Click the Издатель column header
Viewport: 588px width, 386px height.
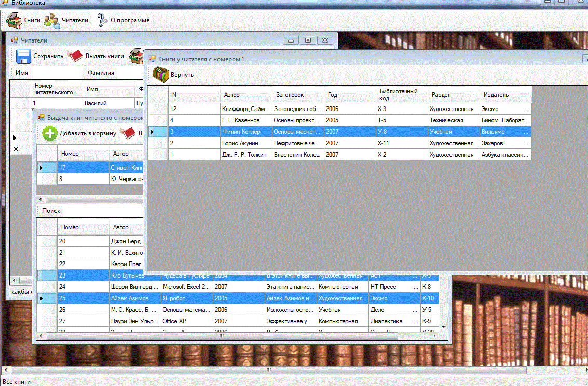coord(505,95)
